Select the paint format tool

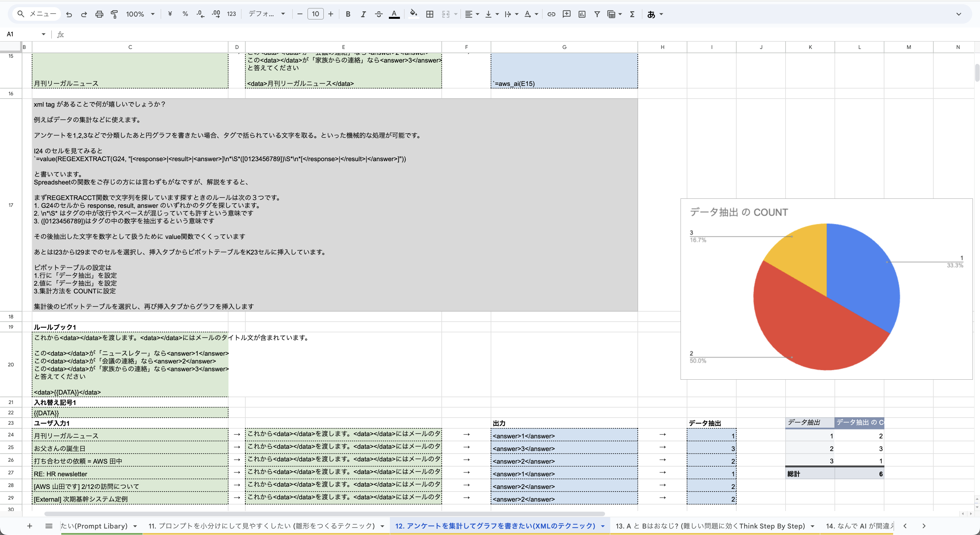[114, 14]
